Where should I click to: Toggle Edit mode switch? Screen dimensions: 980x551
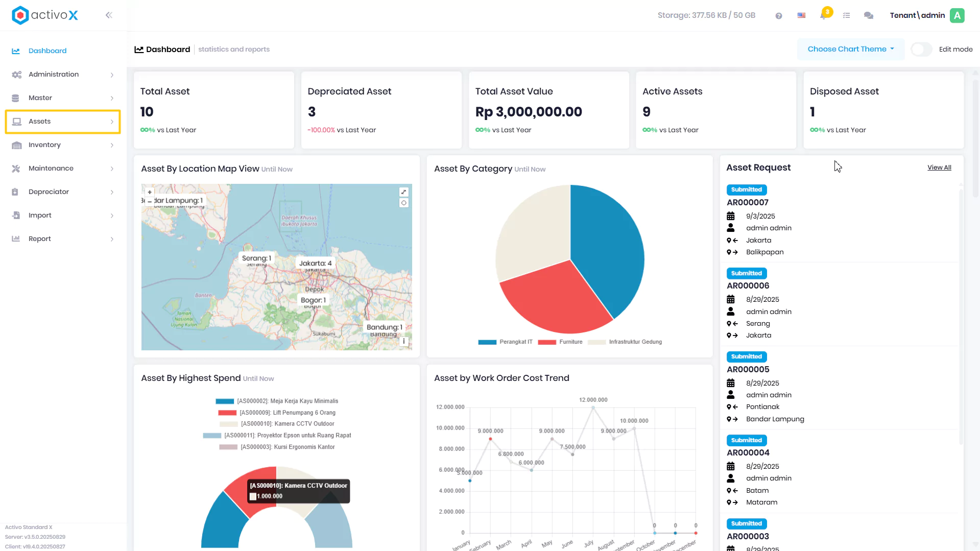point(922,49)
